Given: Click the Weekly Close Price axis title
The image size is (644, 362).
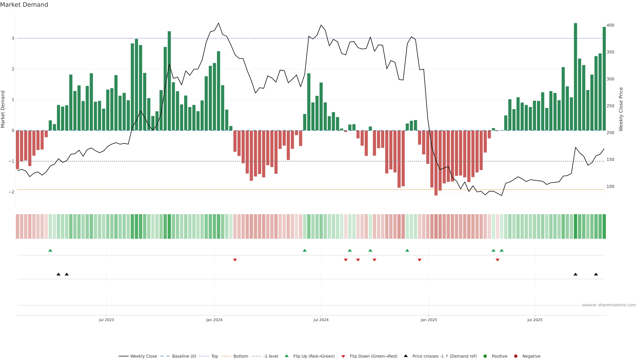Looking at the screenshot, I should click(x=621, y=109).
